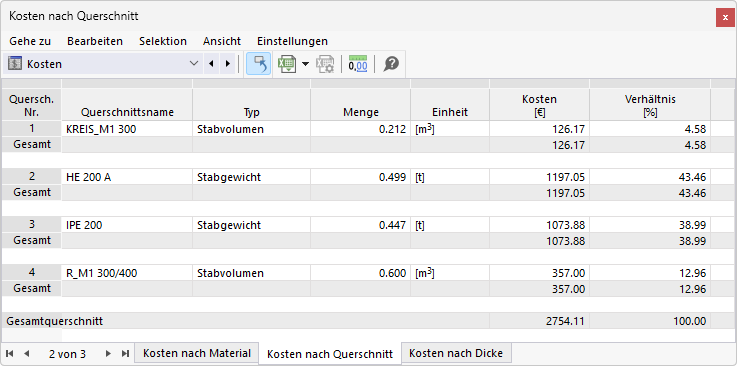
Task: Open the help question mark icon
Action: coord(391,63)
